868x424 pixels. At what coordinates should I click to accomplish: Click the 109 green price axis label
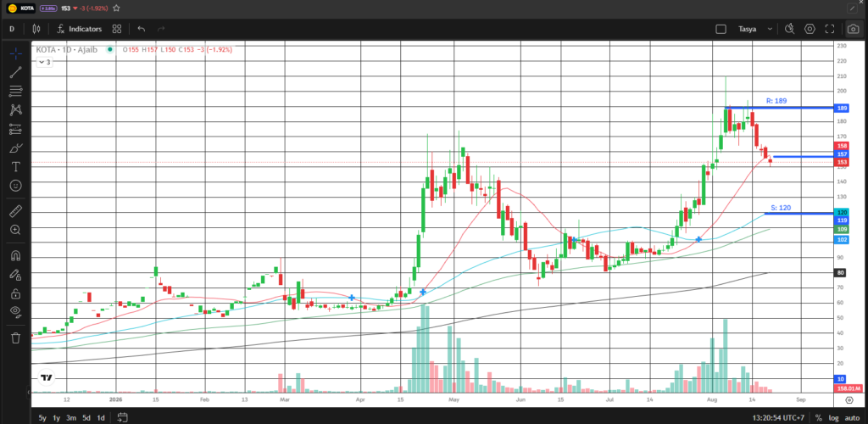842,229
